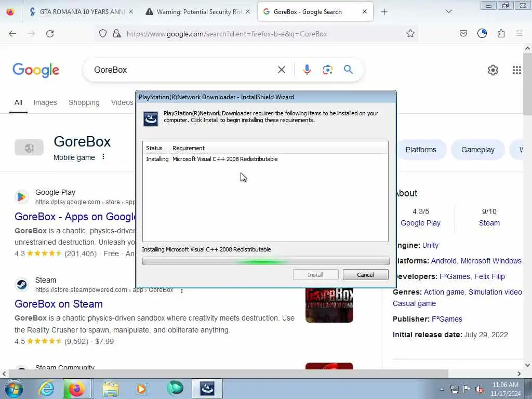Click the tracking protection shield icon
The width and height of the screenshot is (532, 399).
(103, 33)
